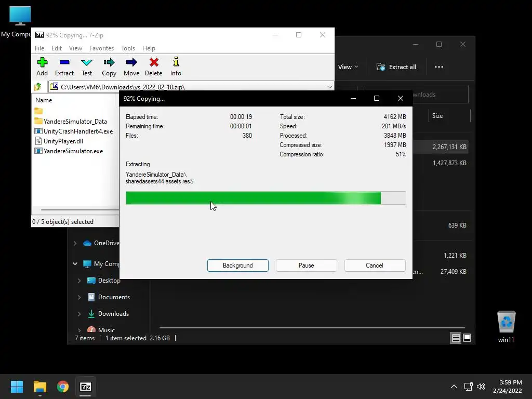
Task: Click the Name column header in 7-Zip
Action: click(44, 100)
